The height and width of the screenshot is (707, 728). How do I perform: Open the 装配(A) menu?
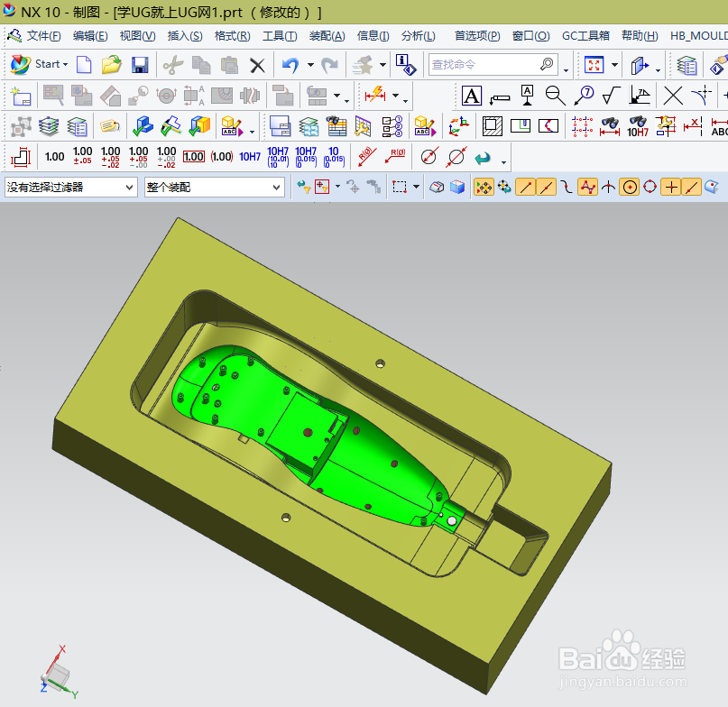coord(327,36)
